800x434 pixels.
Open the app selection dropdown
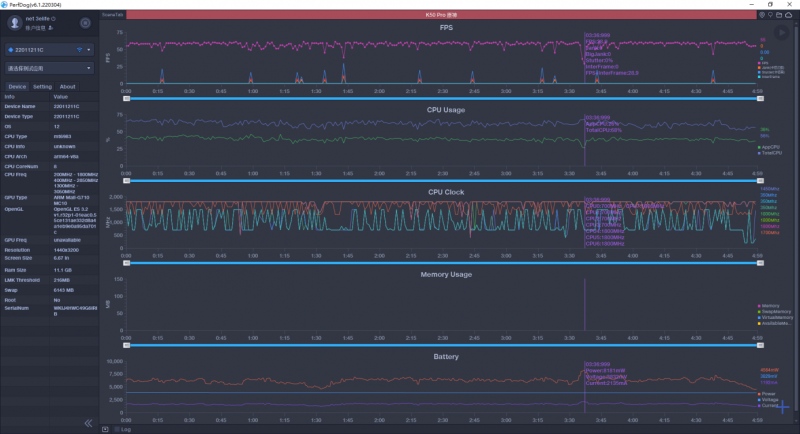[x=48, y=69]
